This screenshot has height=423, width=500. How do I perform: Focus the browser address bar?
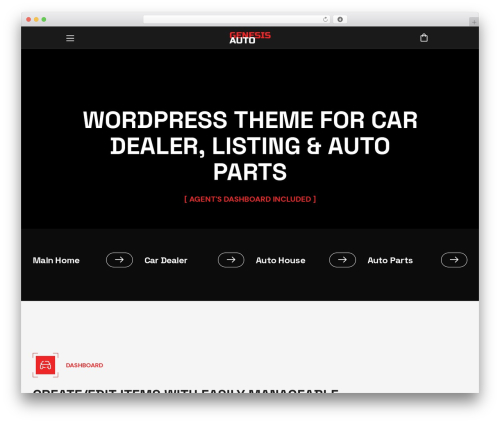[236, 19]
